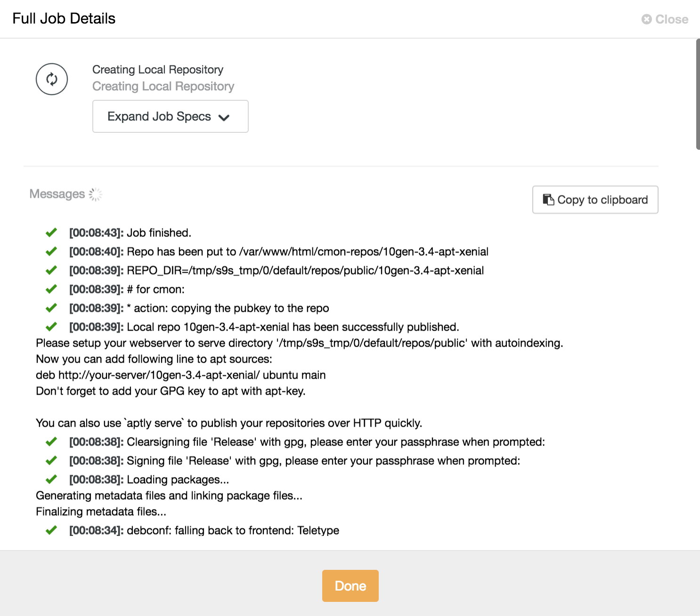Click the Messages loading spinner
Image resolution: width=700 pixels, height=616 pixels.
click(x=96, y=194)
